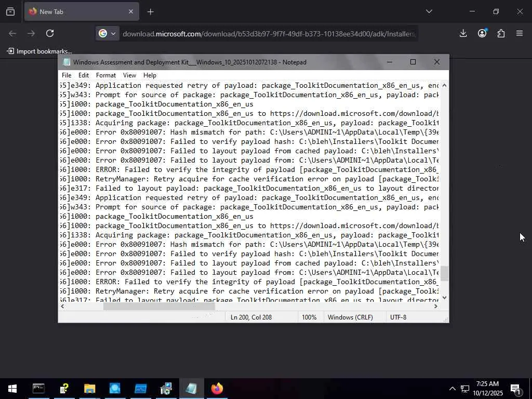Open taskbar help question-mark app icon
This screenshot has width=532, height=399.
point(64,389)
